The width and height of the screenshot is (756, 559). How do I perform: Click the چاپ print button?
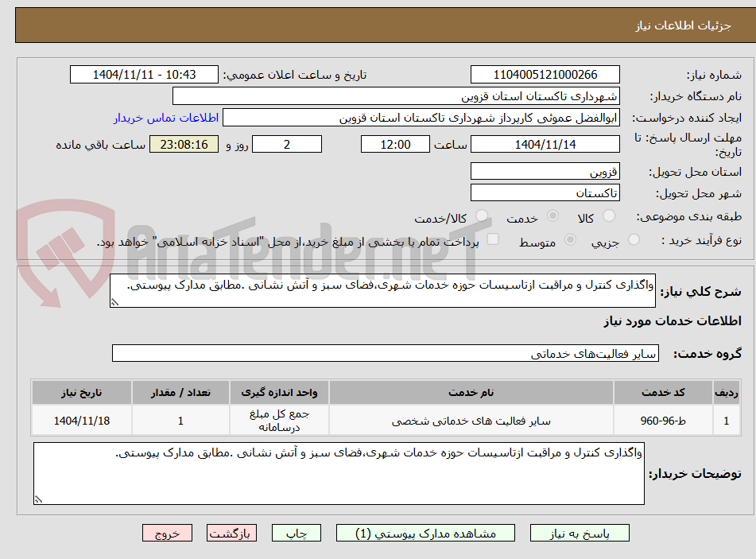click(x=297, y=533)
